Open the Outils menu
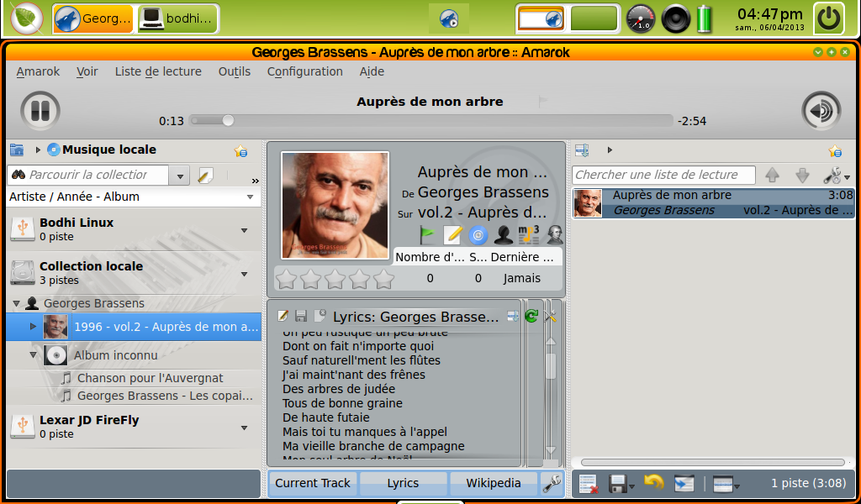Image resolution: width=861 pixels, height=504 pixels. [x=235, y=72]
